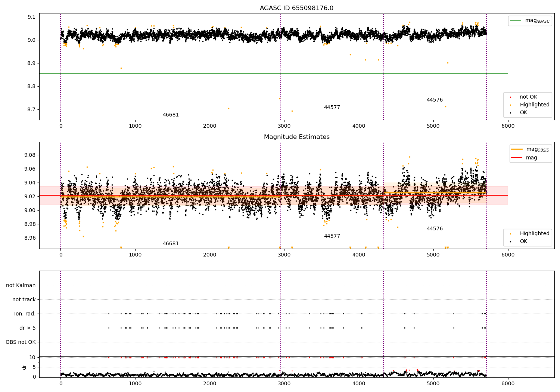
Task: Click the 9.1 y-axis tick in top plot
Action: click(31, 17)
